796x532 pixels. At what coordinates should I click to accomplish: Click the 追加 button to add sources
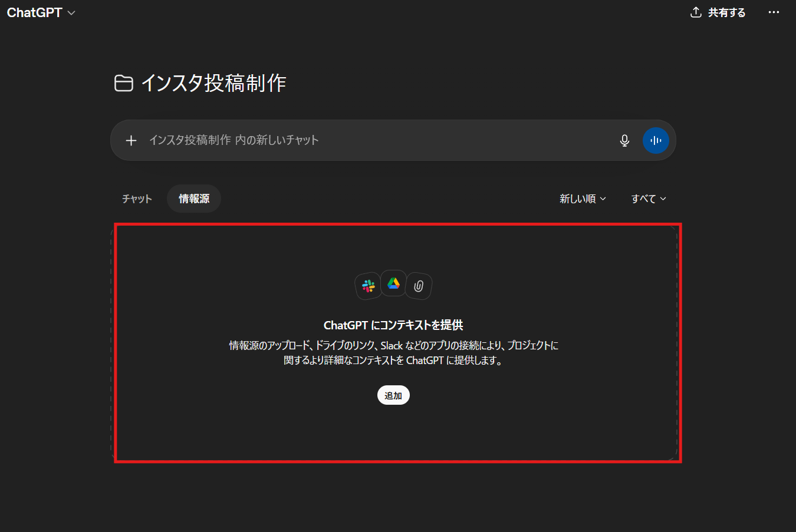(393, 395)
